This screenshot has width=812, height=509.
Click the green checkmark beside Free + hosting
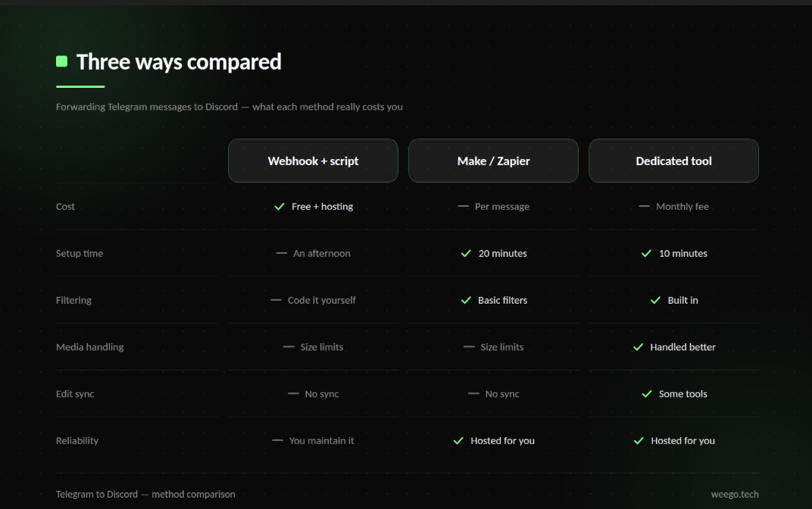click(x=280, y=207)
